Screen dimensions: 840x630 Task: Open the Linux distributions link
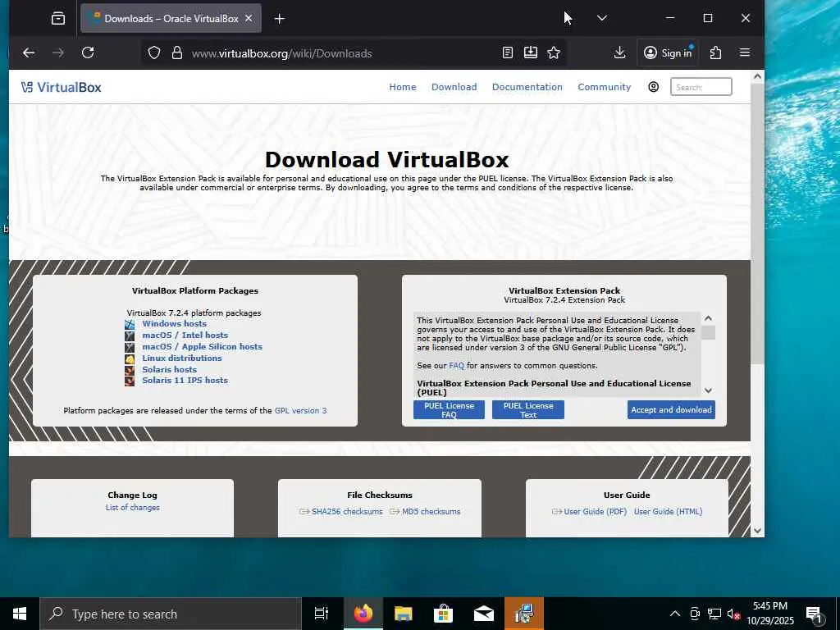pos(181,358)
